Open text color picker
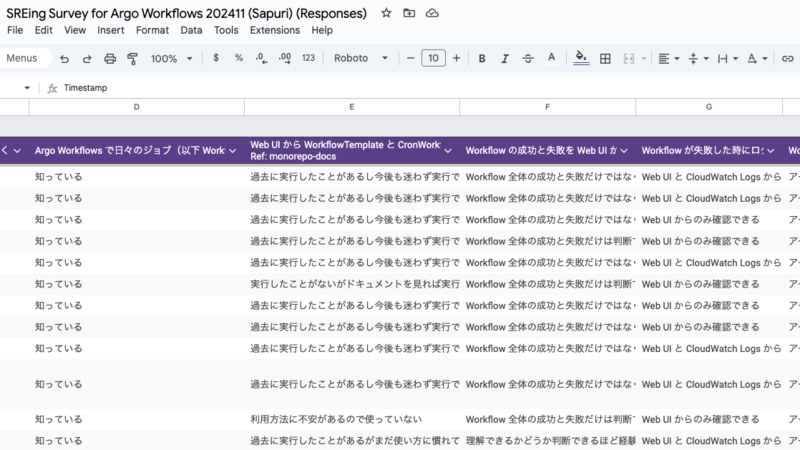 coord(551,59)
